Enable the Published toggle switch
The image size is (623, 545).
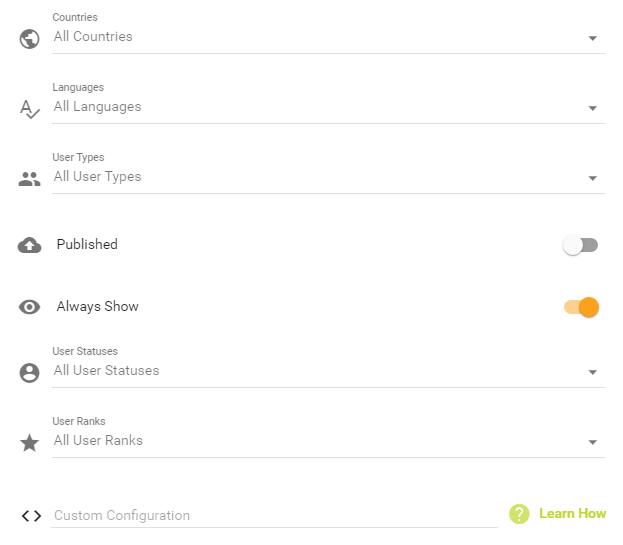(x=580, y=245)
